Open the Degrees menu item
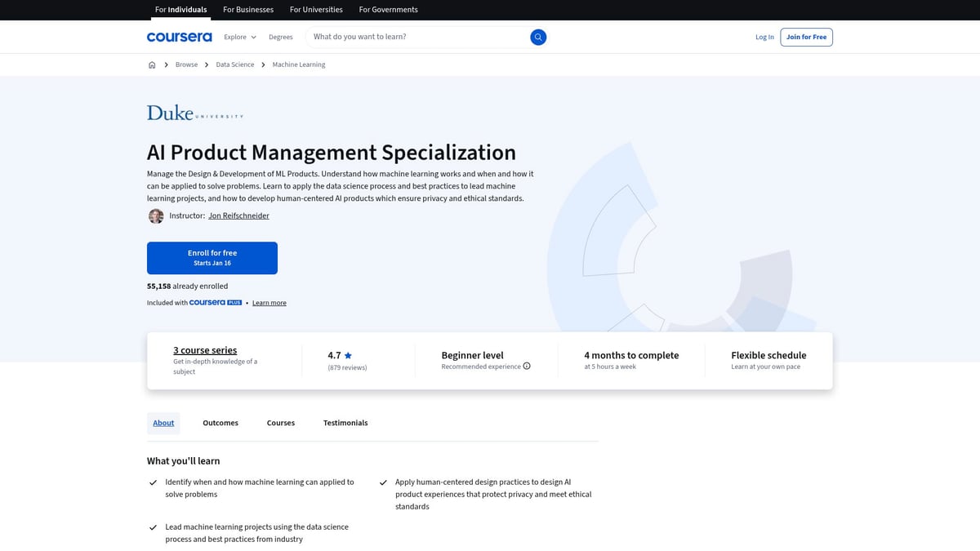 281,37
